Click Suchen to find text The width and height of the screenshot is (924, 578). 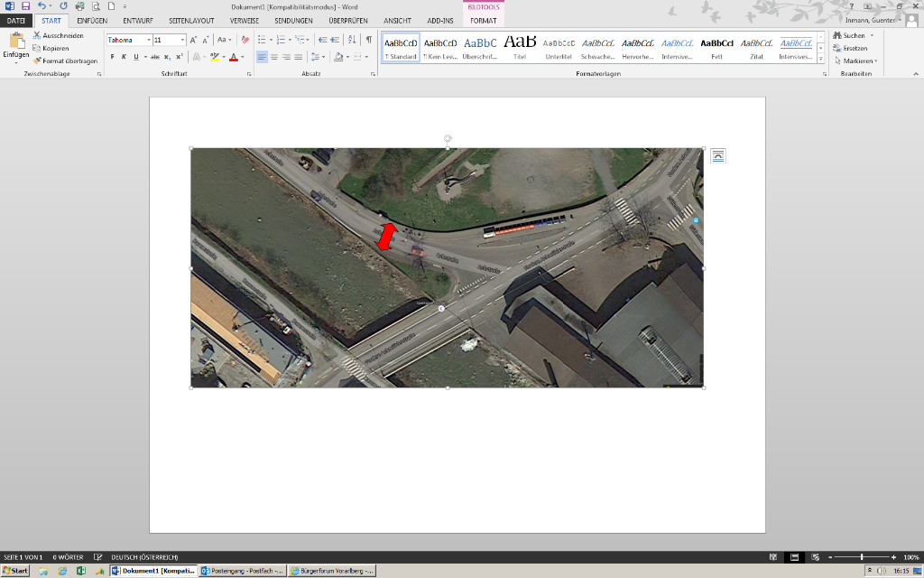(849, 35)
